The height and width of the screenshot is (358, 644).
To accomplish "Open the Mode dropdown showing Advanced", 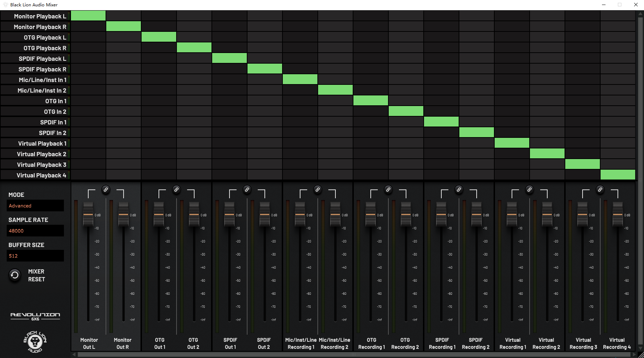I will point(35,206).
